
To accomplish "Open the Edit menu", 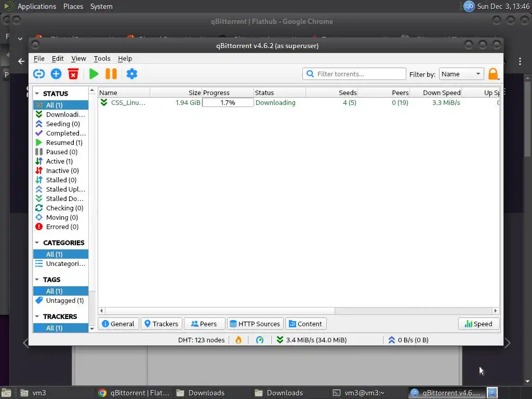I will tap(58, 58).
